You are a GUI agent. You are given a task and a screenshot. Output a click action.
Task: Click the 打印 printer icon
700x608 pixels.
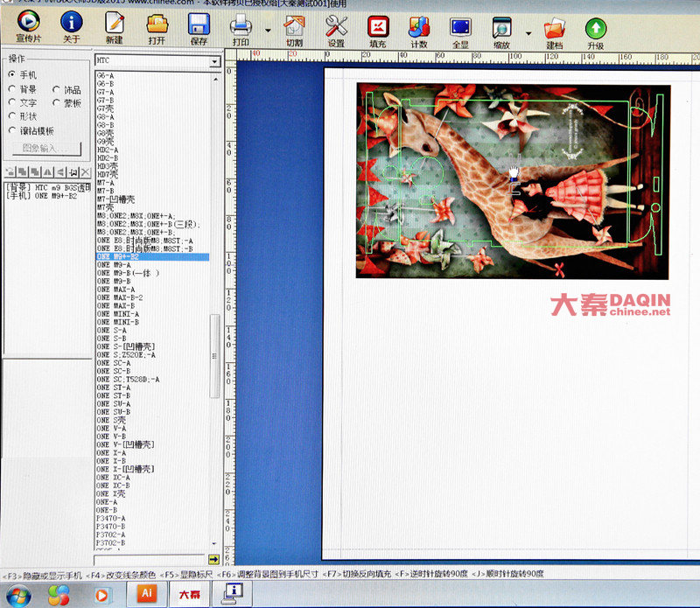pyautogui.click(x=241, y=25)
